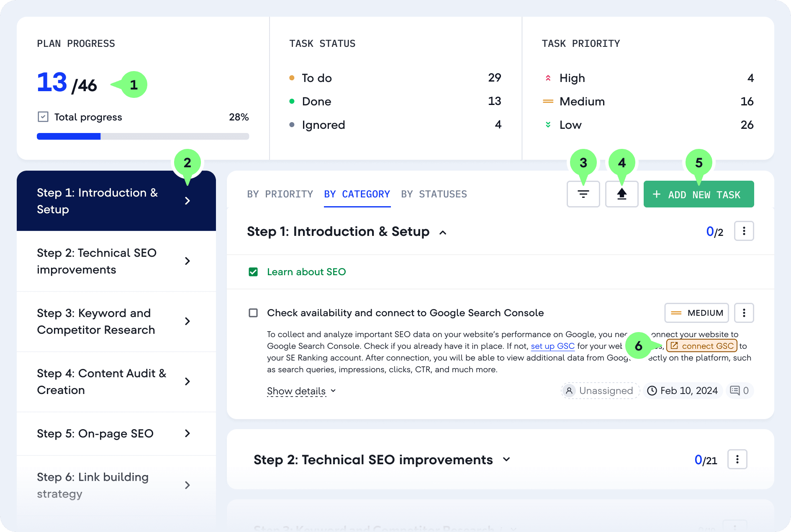
Task: Click the 13 /46 plan progress count
Action: [x=67, y=83]
